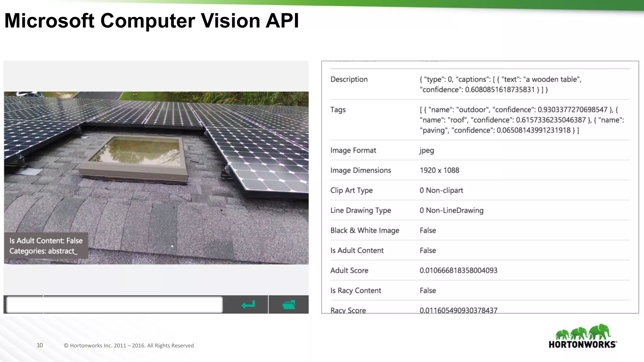Select the Is Racy Content label
Screen dimensions: 644x362
[356, 291]
